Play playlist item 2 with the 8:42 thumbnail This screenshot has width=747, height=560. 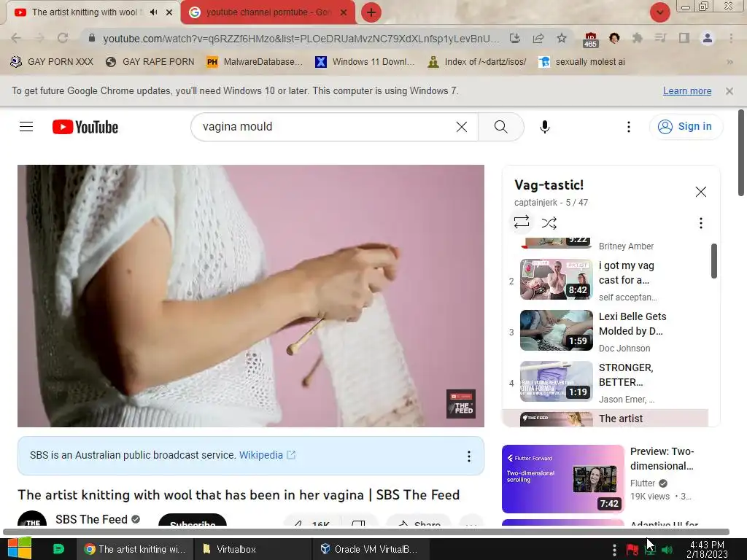click(556, 279)
